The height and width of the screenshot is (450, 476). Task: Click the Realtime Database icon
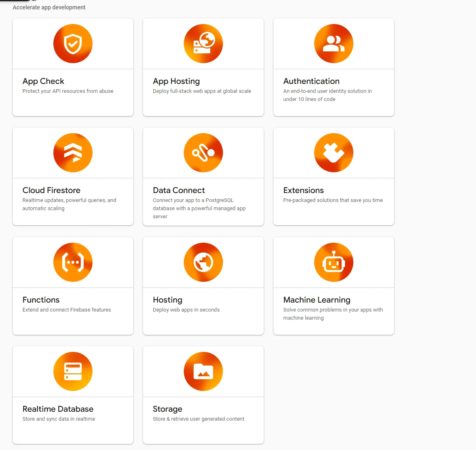[73, 371]
